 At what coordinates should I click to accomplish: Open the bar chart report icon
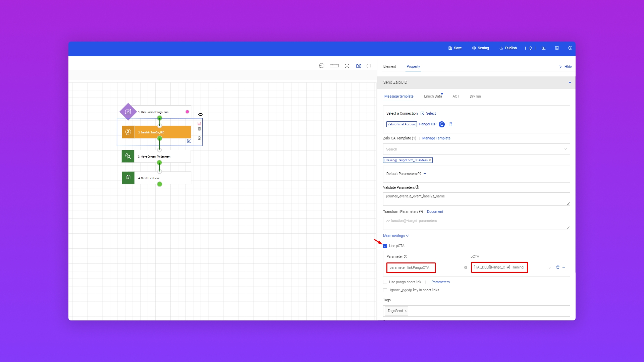pos(544,48)
